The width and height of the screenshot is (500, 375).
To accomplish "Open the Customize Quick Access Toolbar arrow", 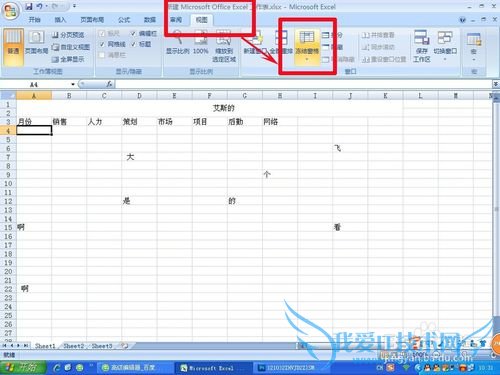I will click(74, 6).
